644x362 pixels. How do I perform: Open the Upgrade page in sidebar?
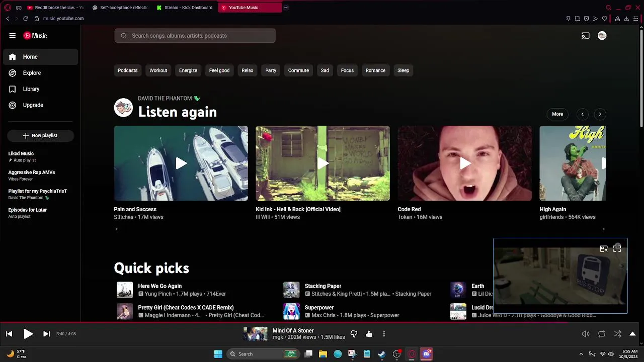click(x=40, y=105)
